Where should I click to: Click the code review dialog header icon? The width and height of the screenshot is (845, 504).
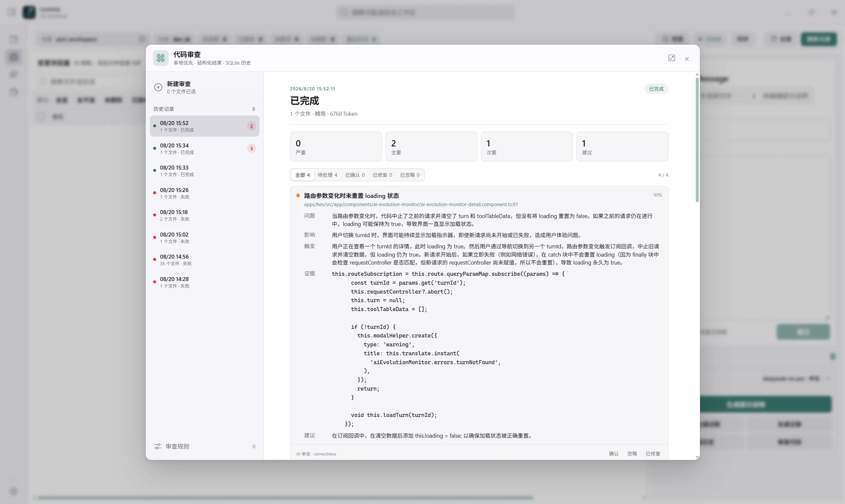pos(160,58)
